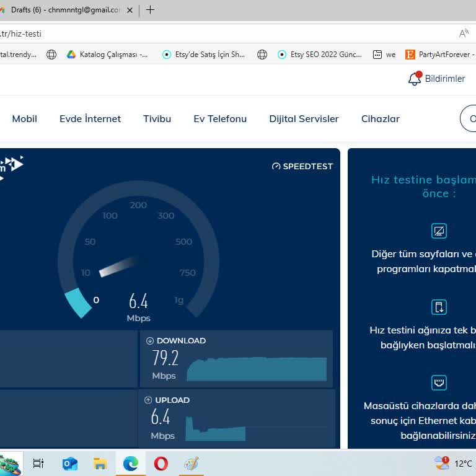This screenshot has width=476, height=476.
Task: Open File Explorer from the taskbar
Action: 100,464
